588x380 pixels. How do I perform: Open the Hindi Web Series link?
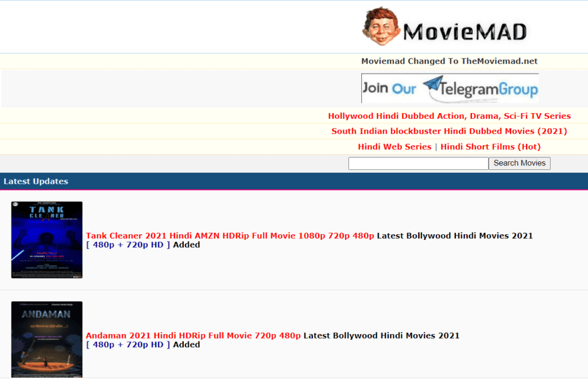(394, 147)
